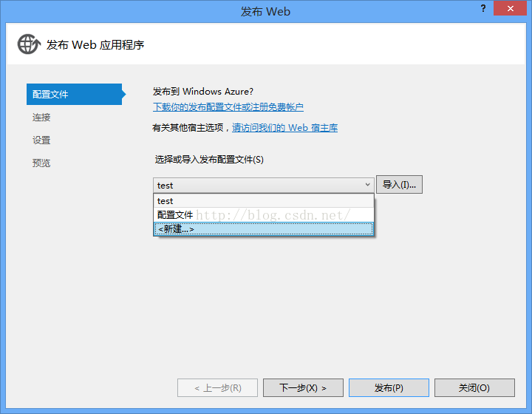Click the globe publish icon in header
532x414 pixels.
click(x=29, y=44)
